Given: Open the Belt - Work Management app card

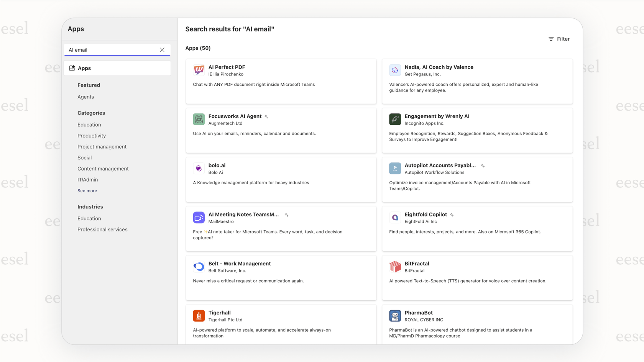Looking at the screenshot, I should pos(281,278).
